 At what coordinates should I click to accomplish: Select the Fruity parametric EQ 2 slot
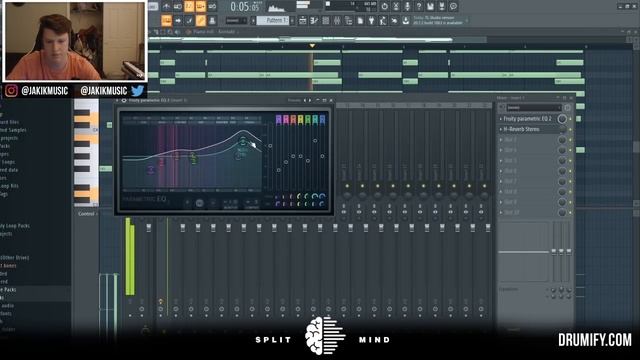pos(528,119)
